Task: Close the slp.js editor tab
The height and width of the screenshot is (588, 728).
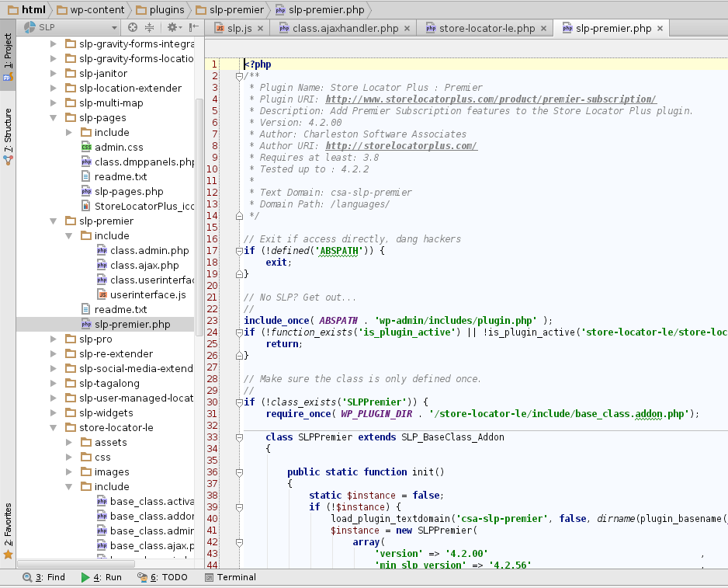Action: coord(259,29)
